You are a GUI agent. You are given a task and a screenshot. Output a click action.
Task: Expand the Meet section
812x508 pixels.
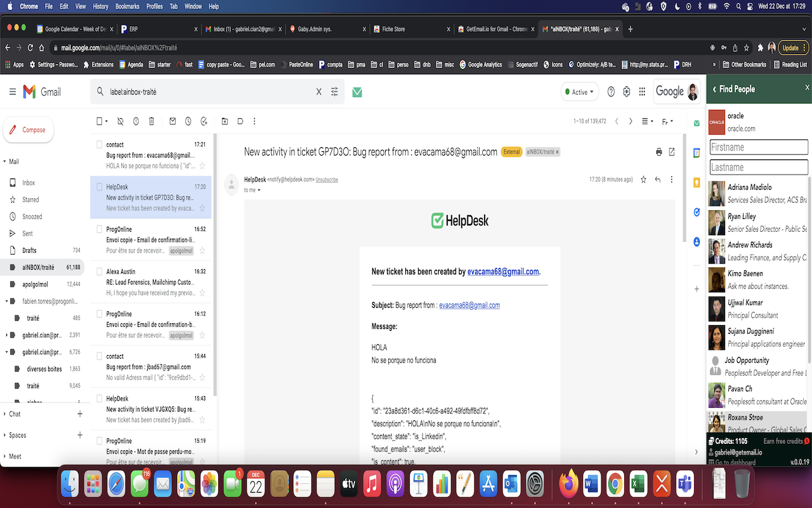(x=5, y=457)
